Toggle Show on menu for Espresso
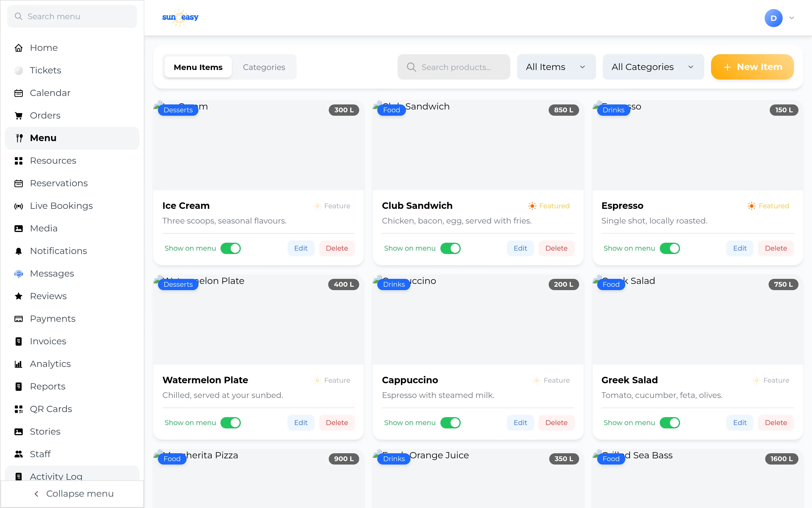Viewport: 812px width, 508px height. (x=670, y=248)
